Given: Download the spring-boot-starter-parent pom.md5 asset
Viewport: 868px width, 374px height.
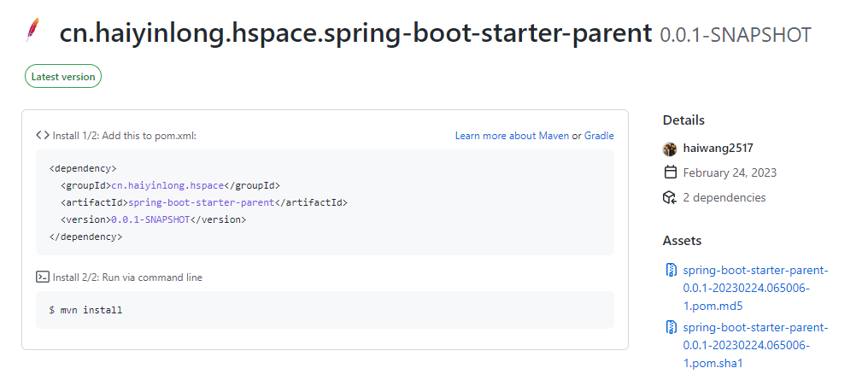Looking at the screenshot, I should (x=755, y=288).
